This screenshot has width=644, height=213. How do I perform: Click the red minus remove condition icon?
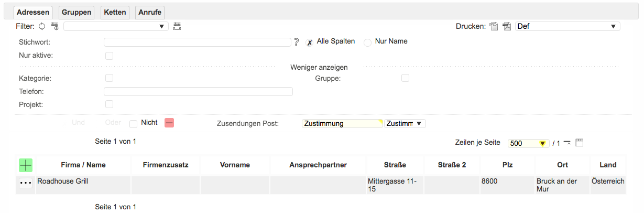[x=169, y=123]
